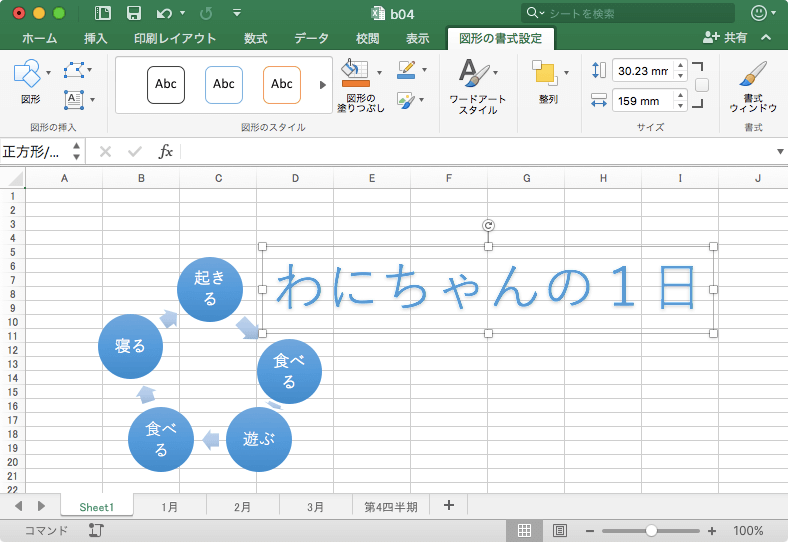Switch to page layout view icon
Screen dimensions: 788x542
pyautogui.click(x=560, y=530)
